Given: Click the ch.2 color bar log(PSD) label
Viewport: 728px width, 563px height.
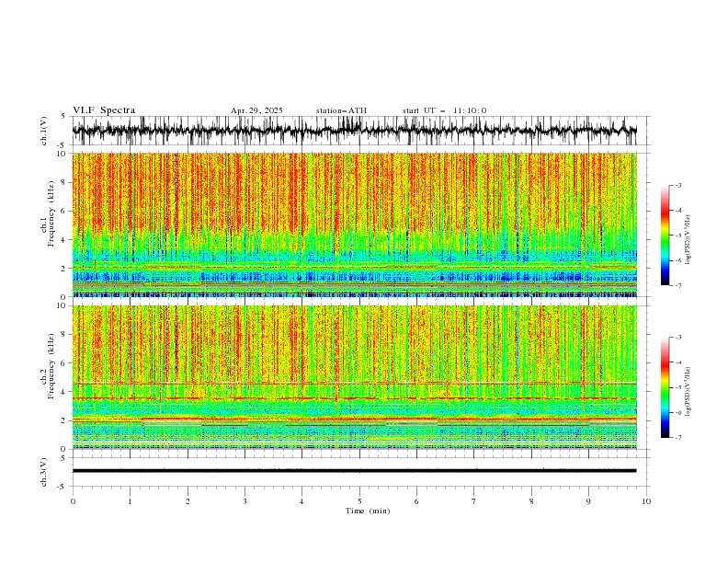Looking at the screenshot, I should pyautogui.click(x=688, y=391).
